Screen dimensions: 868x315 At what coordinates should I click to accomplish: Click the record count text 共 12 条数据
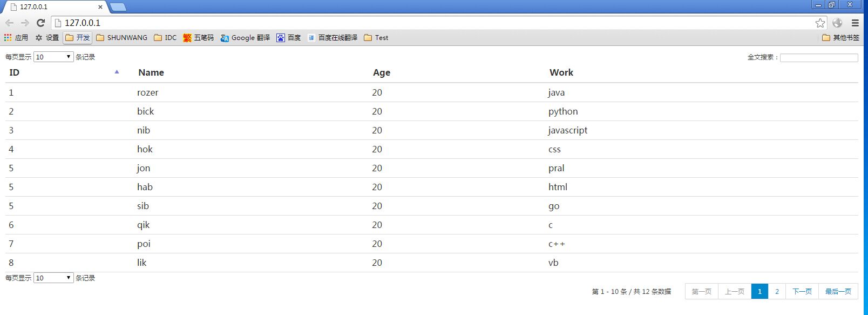point(652,291)
